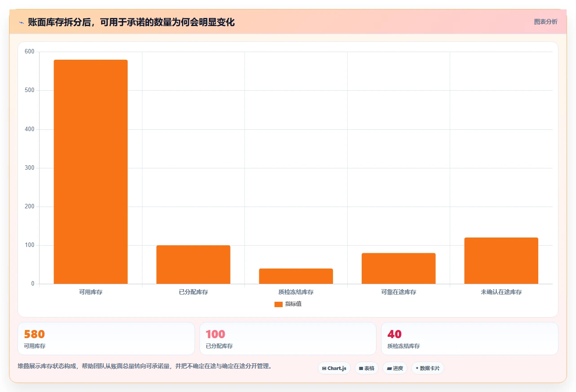Click the chart icon beside the title

21,22
